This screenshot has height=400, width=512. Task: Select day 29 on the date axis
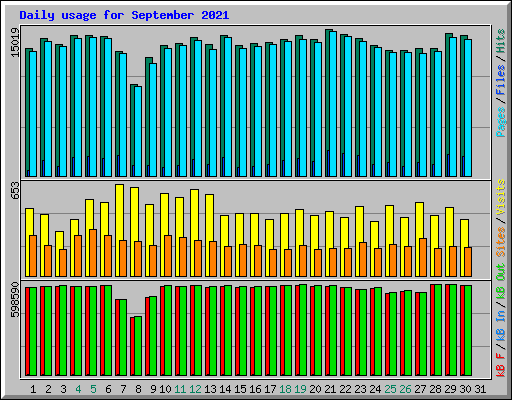pos(450,389)
